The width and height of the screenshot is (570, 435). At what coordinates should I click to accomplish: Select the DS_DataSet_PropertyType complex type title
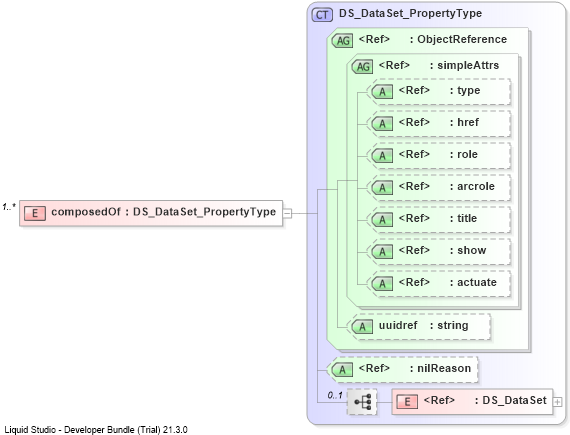tap(410, 13)
